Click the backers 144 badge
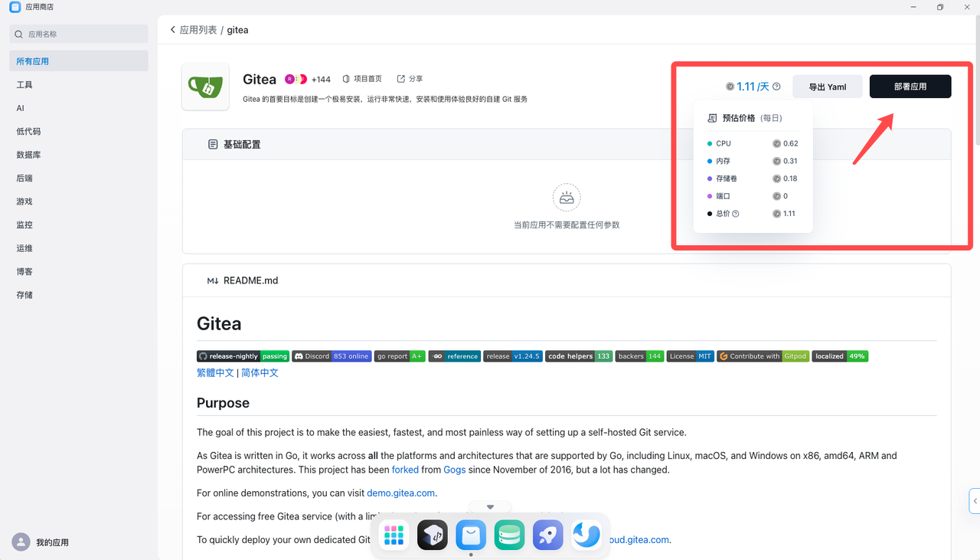This screenshot has width=980, height=560. tap(639, 356)
